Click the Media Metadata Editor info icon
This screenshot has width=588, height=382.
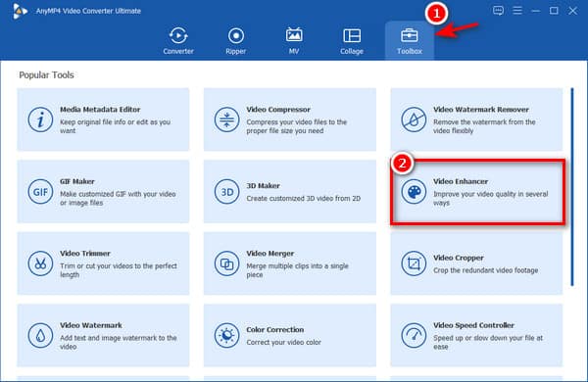click(40, 119)
